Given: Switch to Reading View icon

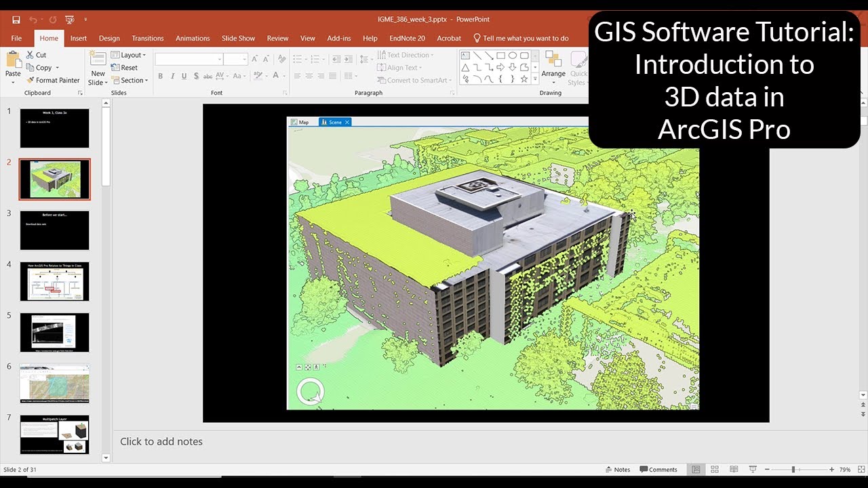Looking at the screenshot, I should coord(734,470).
